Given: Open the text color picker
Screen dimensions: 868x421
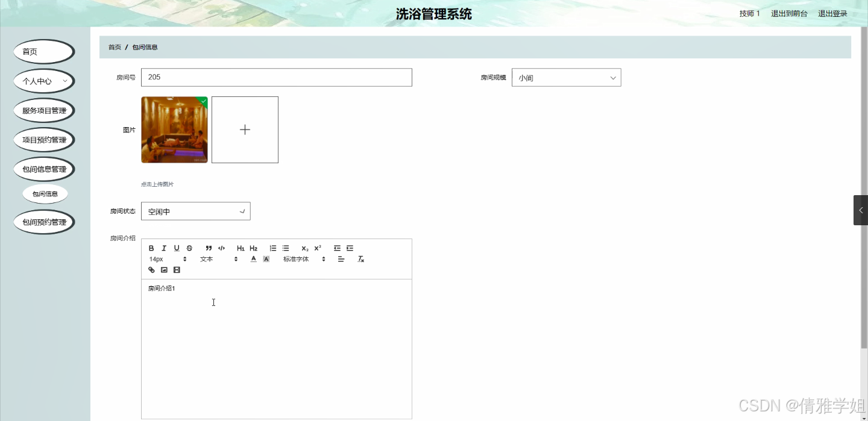Looking at the screenshot, I should (x=253, y=259).
